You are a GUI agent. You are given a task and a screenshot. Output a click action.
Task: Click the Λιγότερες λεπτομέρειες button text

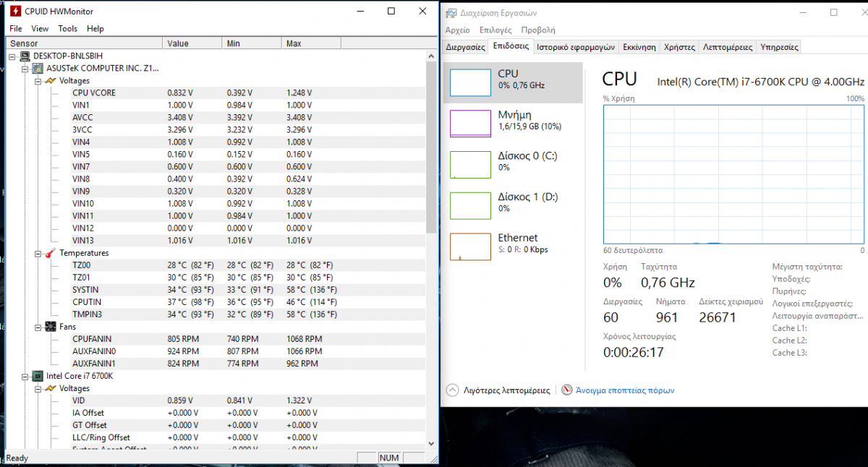pyautogui.click(x=506, y=390)
